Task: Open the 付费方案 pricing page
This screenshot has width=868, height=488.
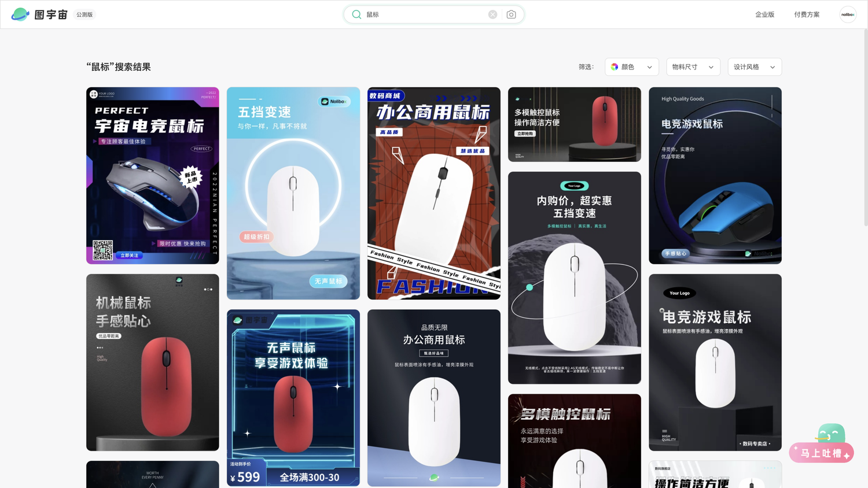Action: [807, 14]
